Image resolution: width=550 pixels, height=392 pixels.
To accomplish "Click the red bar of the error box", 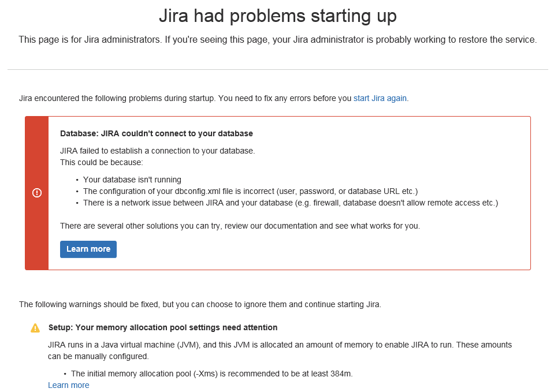I will pyautogui.click(x=37, y=193).
